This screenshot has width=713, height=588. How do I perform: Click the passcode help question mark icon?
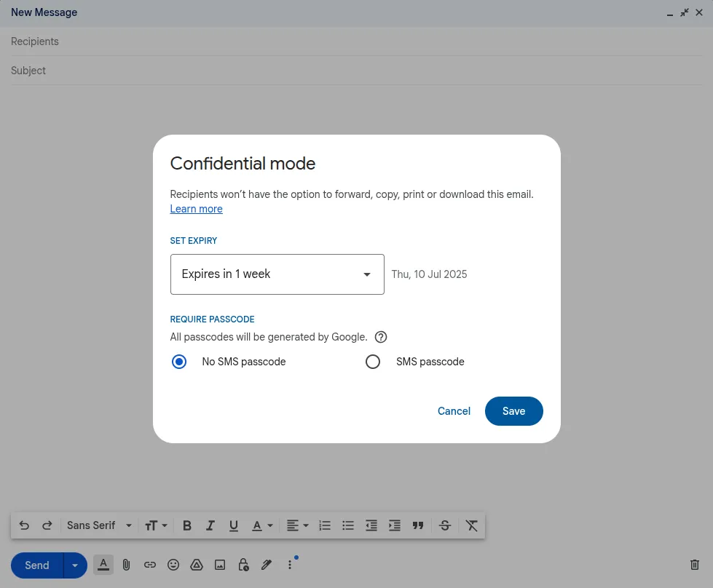[381, 337]
